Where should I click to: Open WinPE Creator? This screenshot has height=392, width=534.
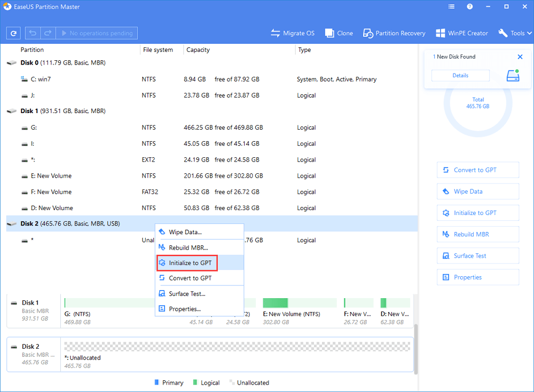tap(462, 33)
